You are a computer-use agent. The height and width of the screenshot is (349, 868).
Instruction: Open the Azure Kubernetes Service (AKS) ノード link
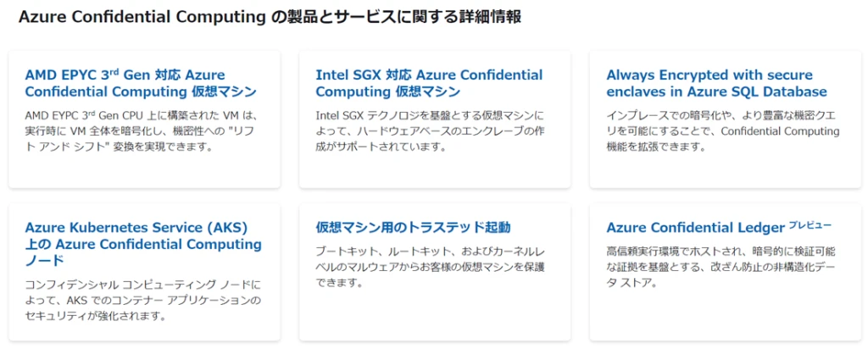pos(143,244)
